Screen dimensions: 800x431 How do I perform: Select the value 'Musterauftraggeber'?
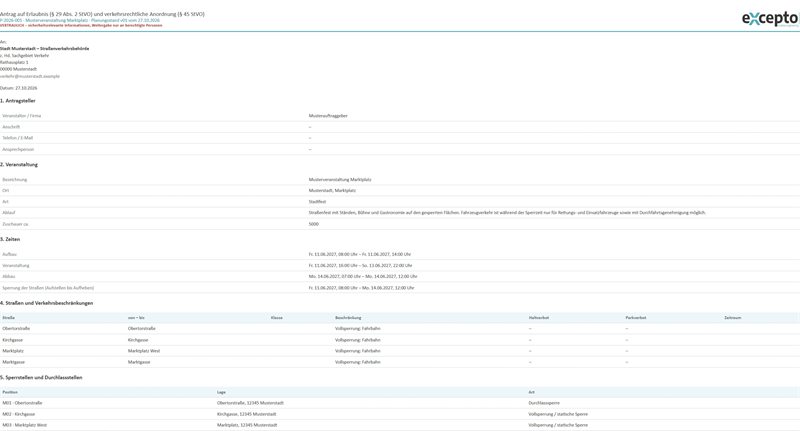[x=328, y=116]
